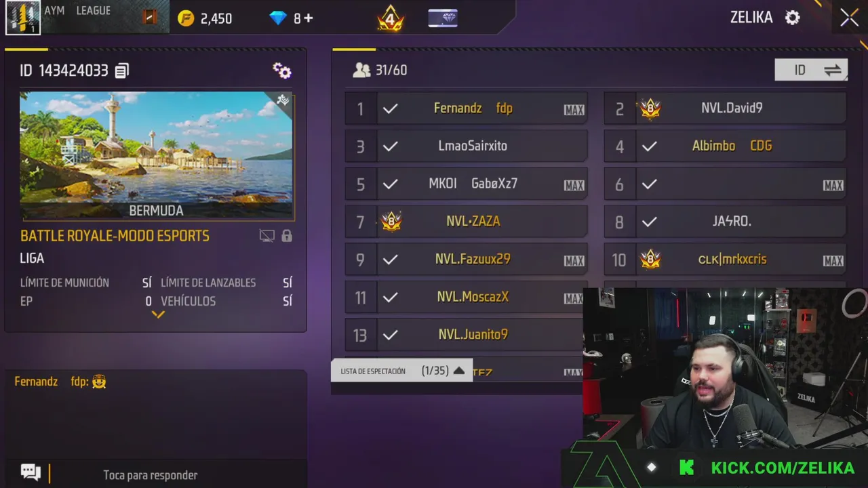
Task: Toggle the ID swap view button
Action: click(811, 70)
